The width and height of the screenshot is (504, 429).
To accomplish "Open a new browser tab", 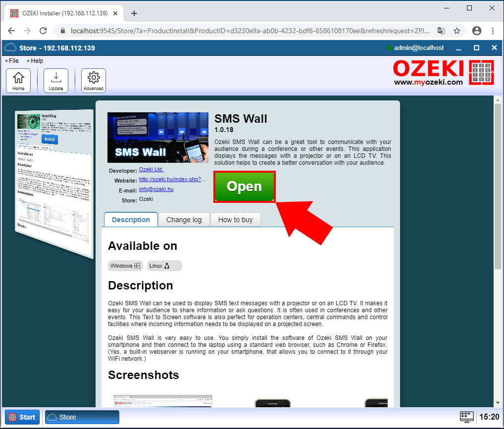I will (x=134, y=13).
